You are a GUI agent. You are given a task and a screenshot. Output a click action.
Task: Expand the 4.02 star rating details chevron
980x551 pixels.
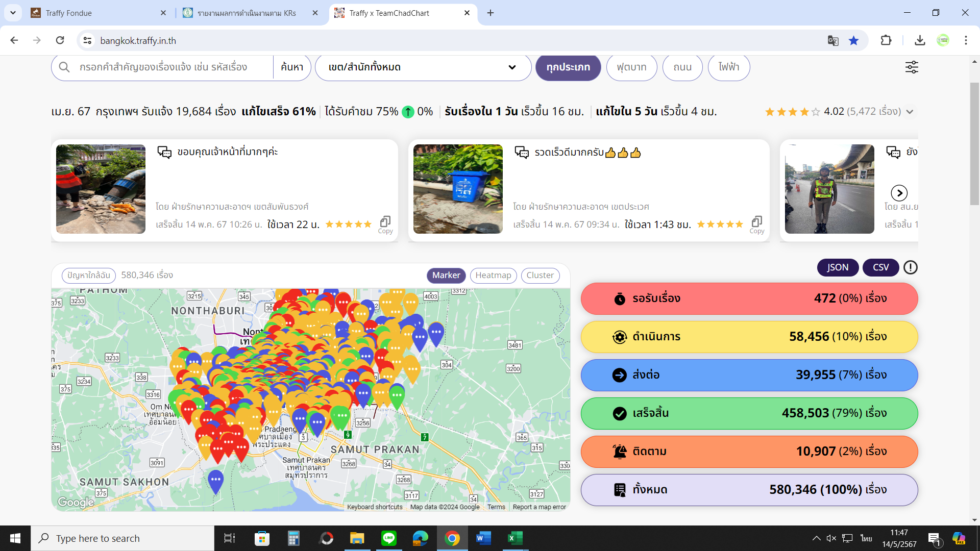pos(910,112)
